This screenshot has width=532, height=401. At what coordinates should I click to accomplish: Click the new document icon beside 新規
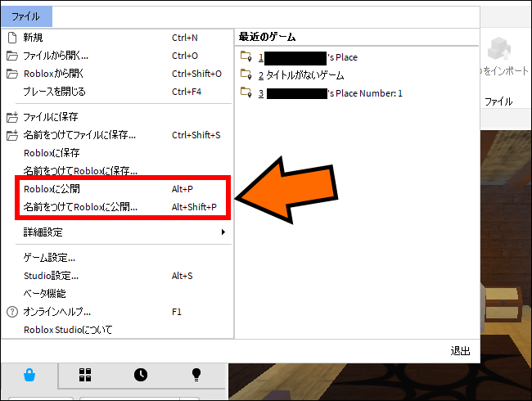(12, 38)
